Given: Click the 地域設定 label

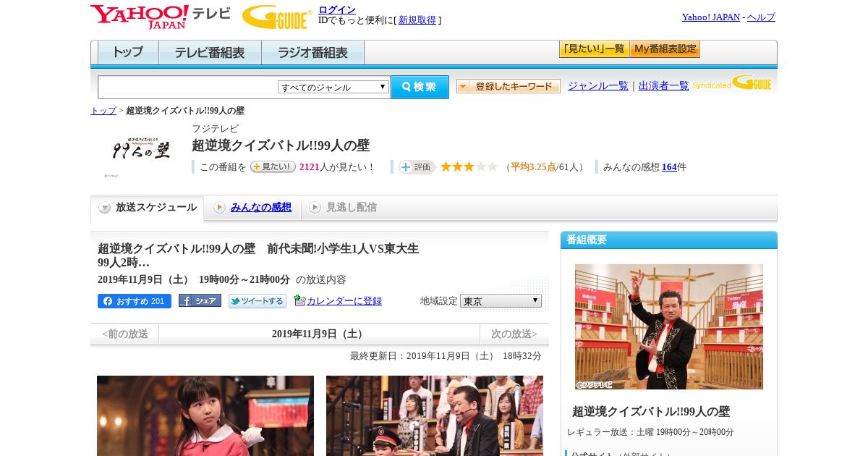Looking at the screenshot, I should pyautogui.click(x=439, y=301).
